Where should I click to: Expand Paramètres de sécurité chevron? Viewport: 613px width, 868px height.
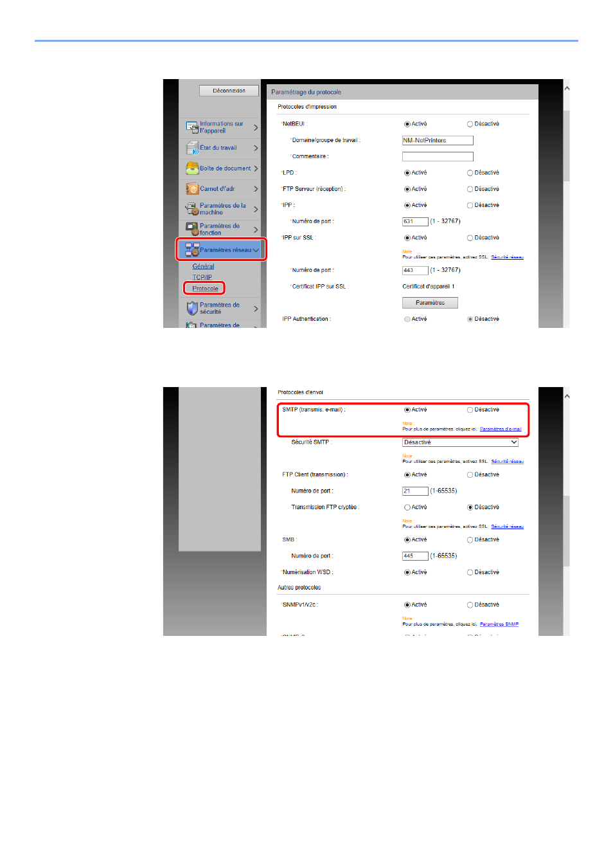point(256,309)
